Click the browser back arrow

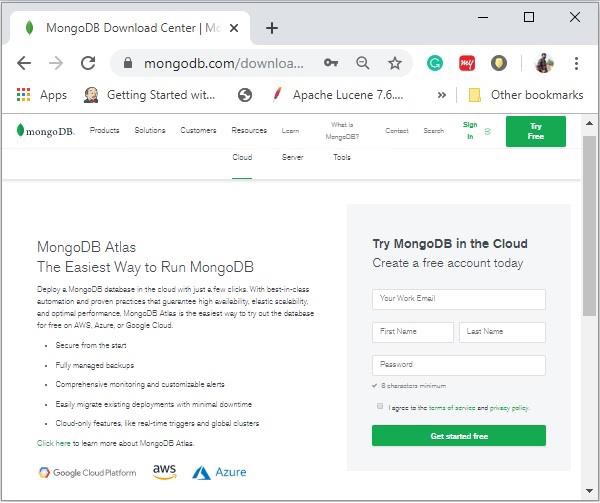click(24, 63)
